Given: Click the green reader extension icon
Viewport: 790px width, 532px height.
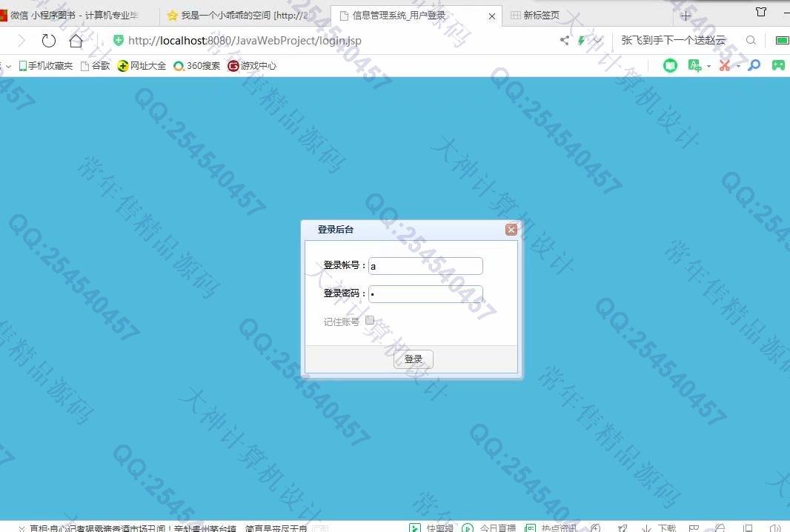Looking at the screenshot, I should [670, 65].
